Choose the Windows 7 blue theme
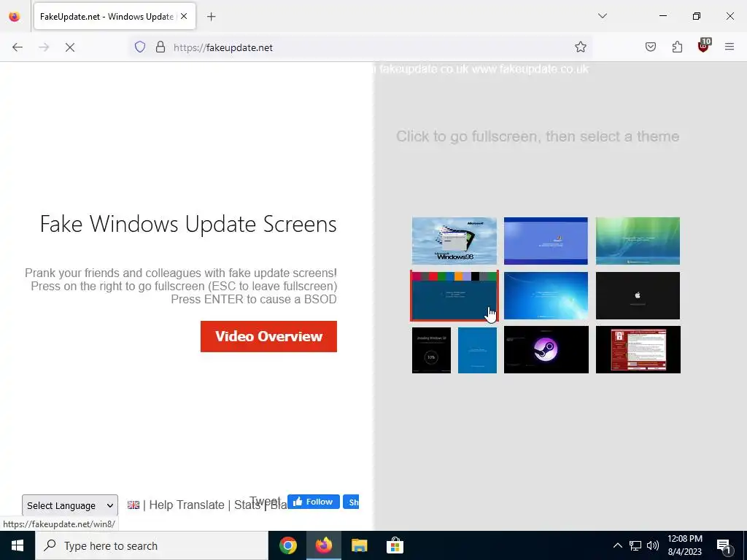 click(546, 296)
